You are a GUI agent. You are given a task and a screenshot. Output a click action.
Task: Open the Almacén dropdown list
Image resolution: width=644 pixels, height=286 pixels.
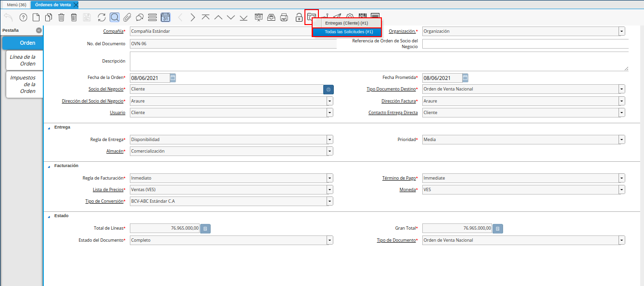[x=329, y=151]
